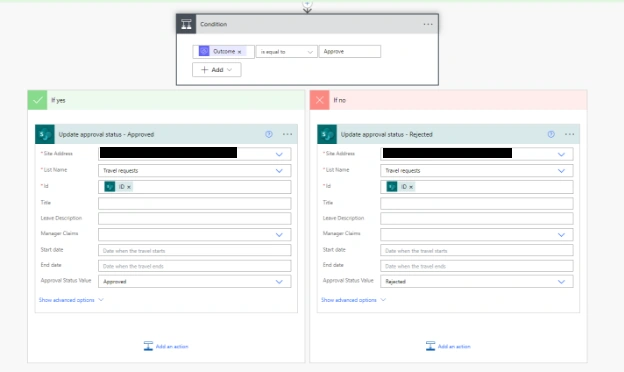This screenshot has width=624, height=372.
Task: Click the If yes branch header
Action: (166, 100)
